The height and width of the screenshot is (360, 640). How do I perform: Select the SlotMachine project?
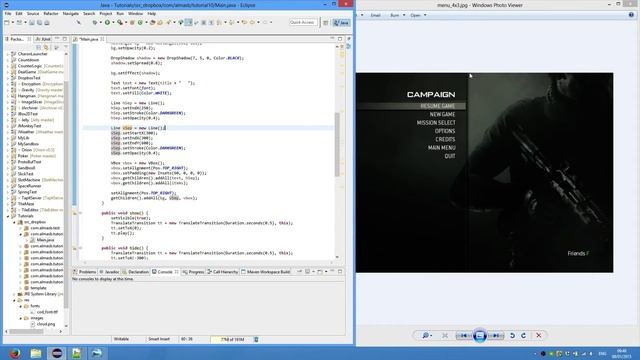[29, 180]
